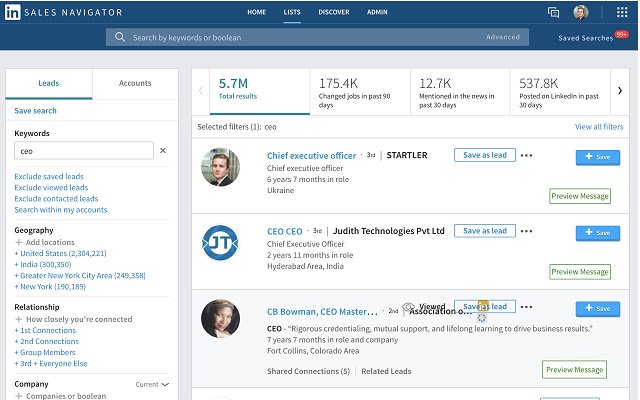Open CB Bowman profile photo
Viewport: 640px width, 400px height.
click(220, 319)
